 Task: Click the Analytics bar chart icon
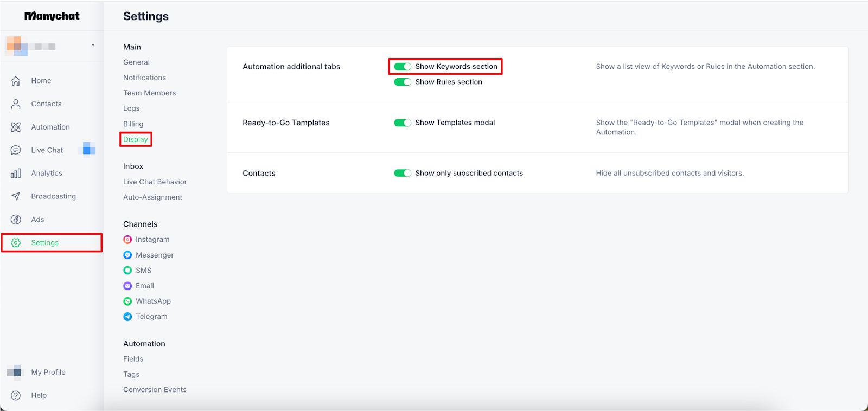(16, 174)
